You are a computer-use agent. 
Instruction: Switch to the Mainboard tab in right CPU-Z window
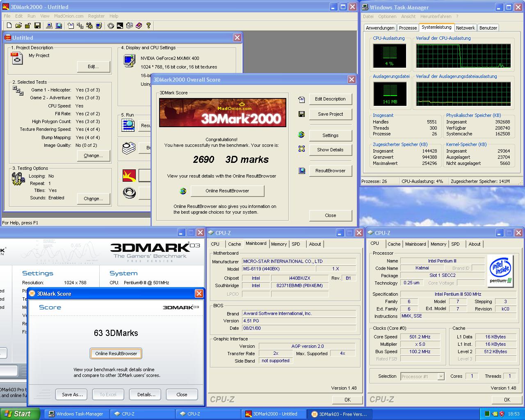[415, 244]
